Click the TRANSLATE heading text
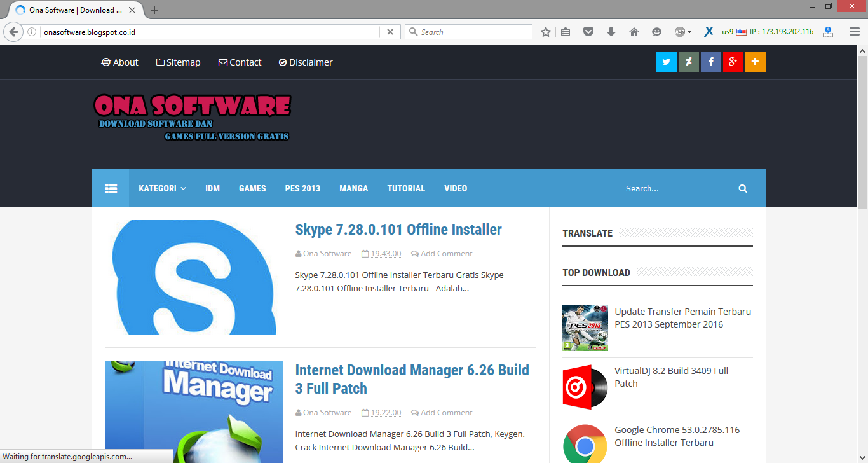Viewport: 868px width, 463px height. (587, 233)
